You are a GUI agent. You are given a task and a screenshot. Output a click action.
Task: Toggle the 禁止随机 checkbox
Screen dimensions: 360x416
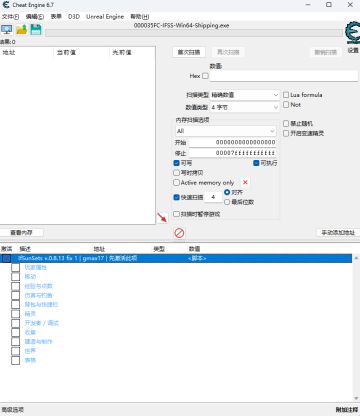click(x=286, y=124)
